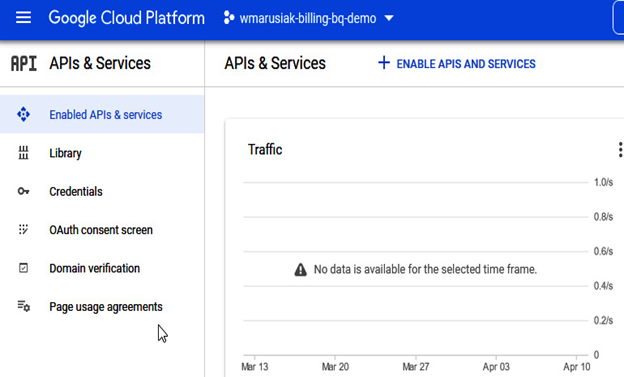Click the OAuth consent screen dotted icon
Viewport: 624px width, 377px height.
(23, 230)
